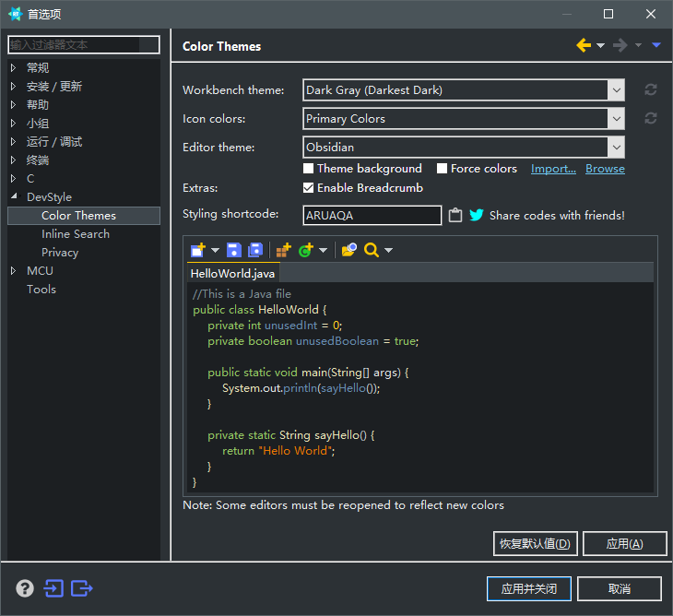Image resolution: width=673 pixels, height=616 pixels.
Task: Select DevStyle preference label
Action: coord(50,197)
